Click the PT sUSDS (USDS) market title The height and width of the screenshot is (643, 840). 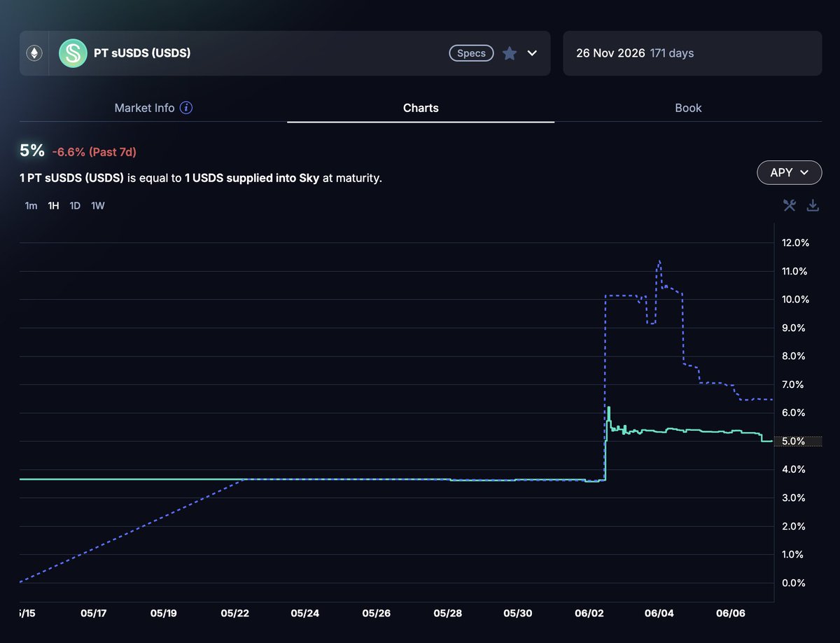[x=142, y=53]
